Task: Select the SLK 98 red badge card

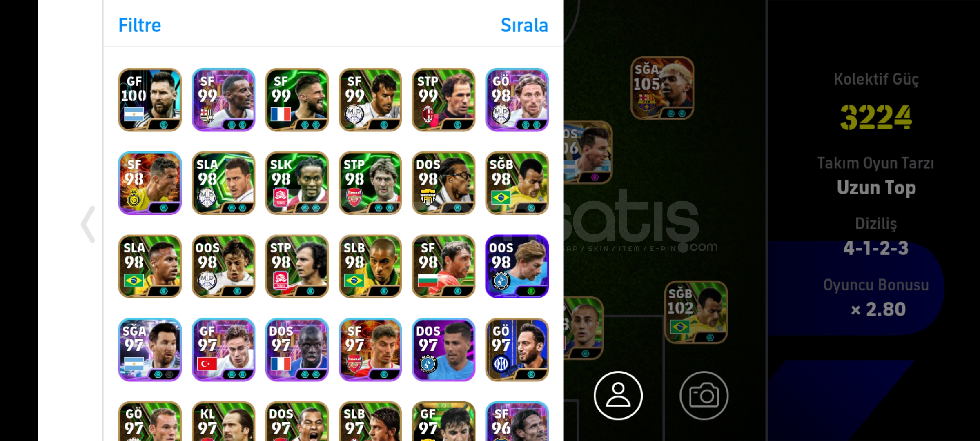Action: [297, 183]
